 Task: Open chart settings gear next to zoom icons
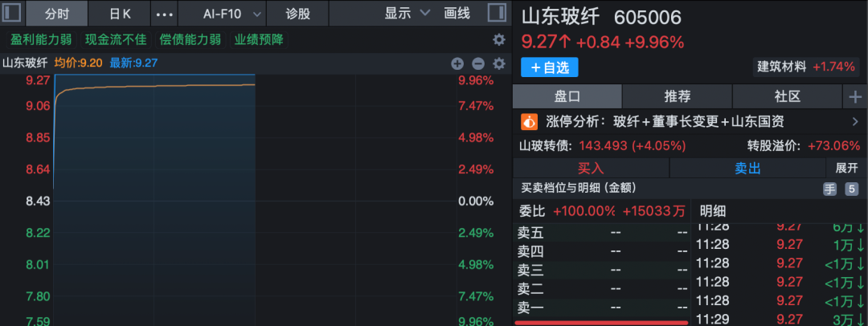(x=498, y=63)
